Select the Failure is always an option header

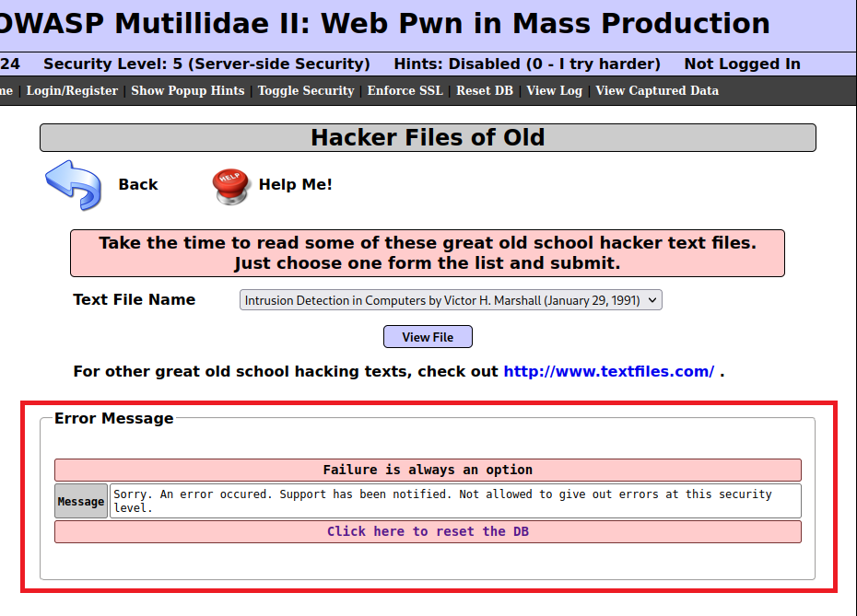428,470
